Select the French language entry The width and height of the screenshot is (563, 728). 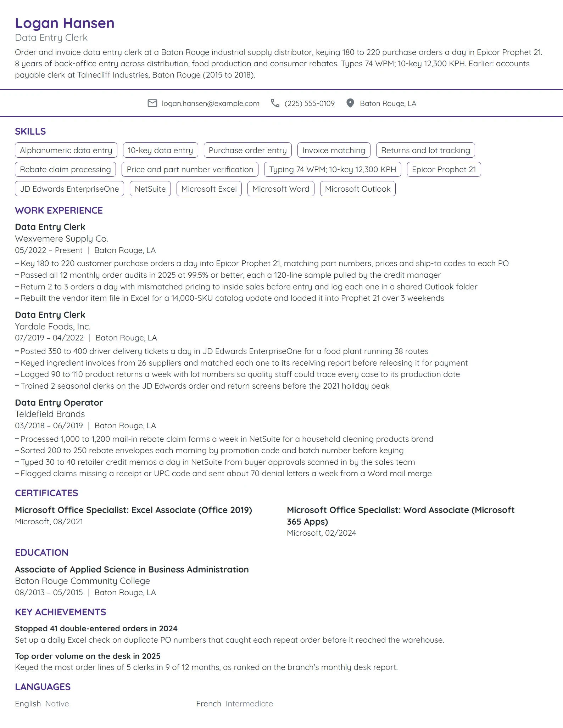pyautogui.click(x=235, y=704)
